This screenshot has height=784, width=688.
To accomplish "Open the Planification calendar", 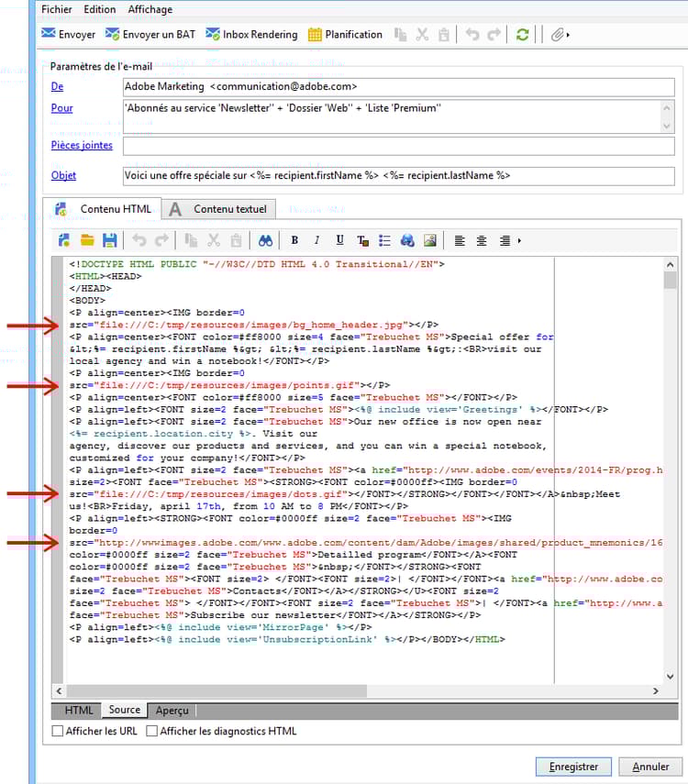I will pos(345,35).
